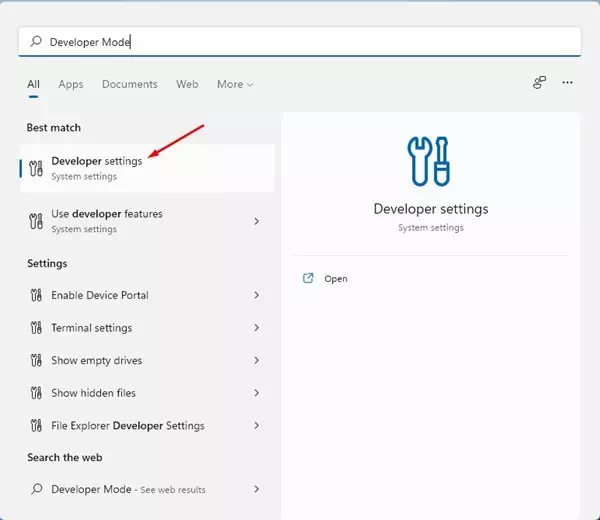The height and width of the screenshot is (520, 600).
Task: Select File Explorer Developer Settings result
Action: (x=147, y=425)
